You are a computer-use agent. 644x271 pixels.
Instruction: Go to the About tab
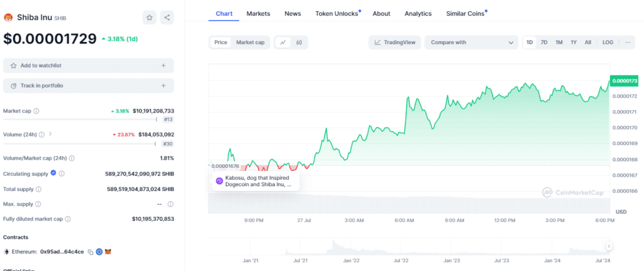[382, 14]
